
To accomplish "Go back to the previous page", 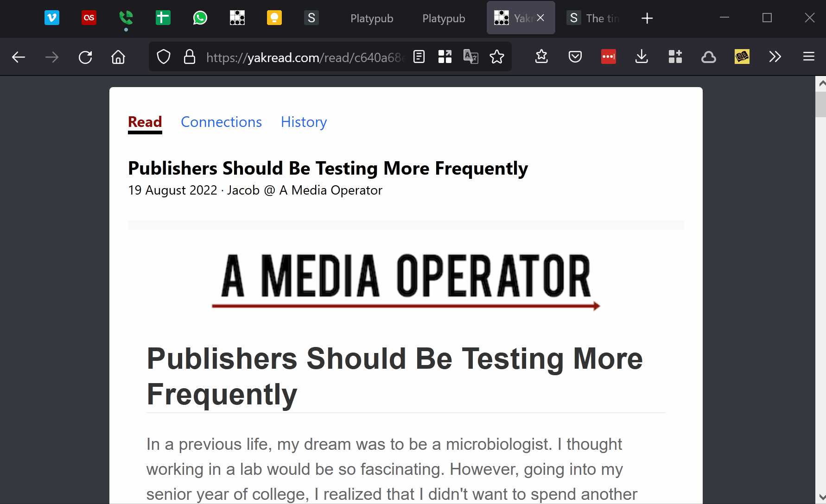I will click(19, 57).
